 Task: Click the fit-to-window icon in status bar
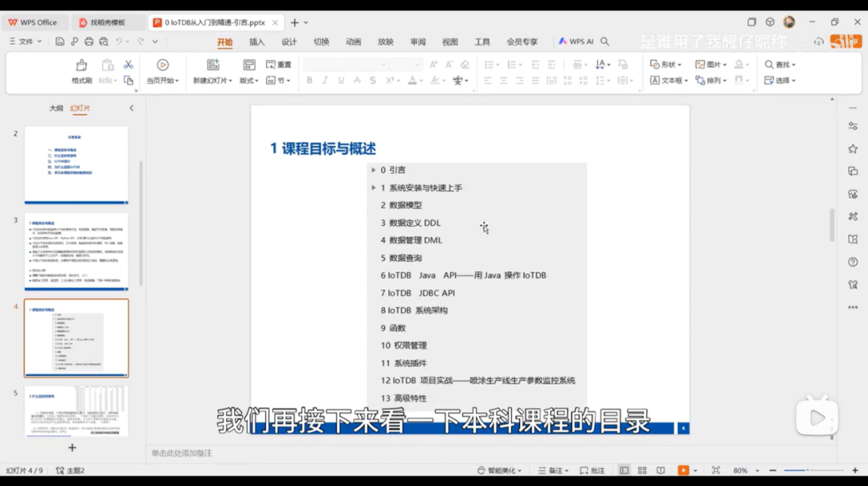[x=716, y=471]
